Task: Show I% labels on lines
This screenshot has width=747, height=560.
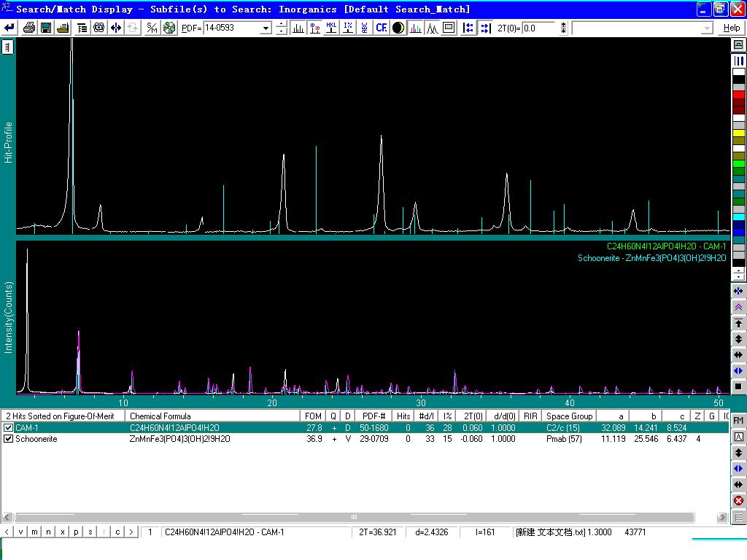Action: tap(348, 28)
